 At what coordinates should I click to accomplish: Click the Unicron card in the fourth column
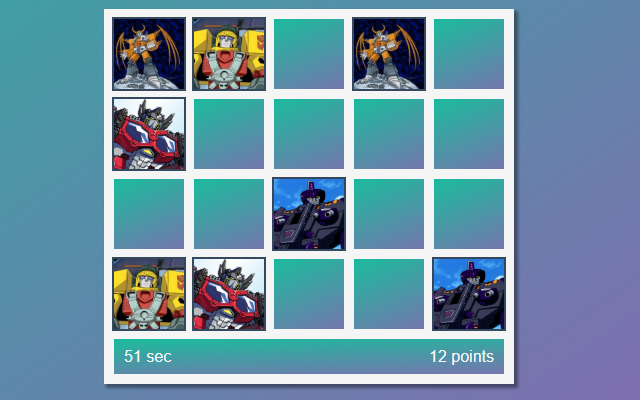click(389, 54)
